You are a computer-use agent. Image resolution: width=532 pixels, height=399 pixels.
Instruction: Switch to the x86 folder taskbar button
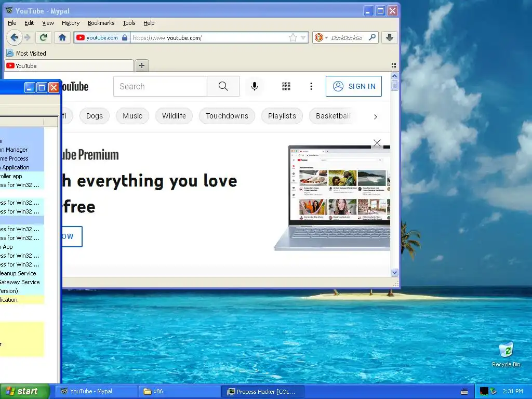point(179,391)
